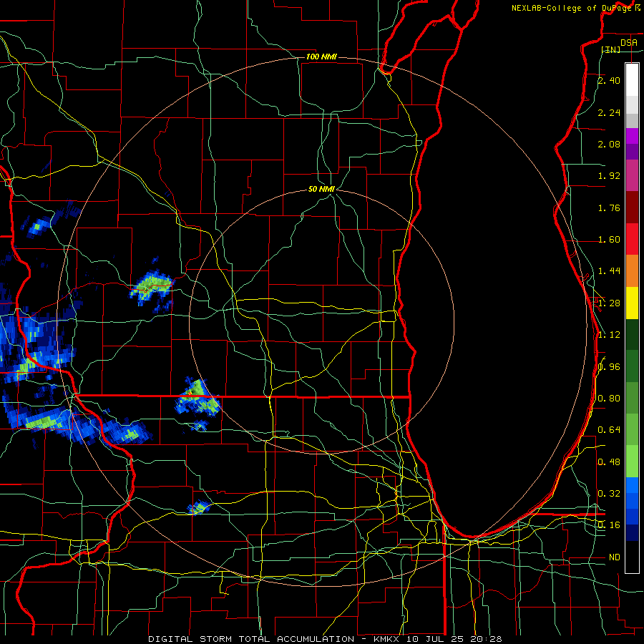Pick the pink-magenta swatch beside 1.92
The image size is (644, 644).
tap(632, 176)
